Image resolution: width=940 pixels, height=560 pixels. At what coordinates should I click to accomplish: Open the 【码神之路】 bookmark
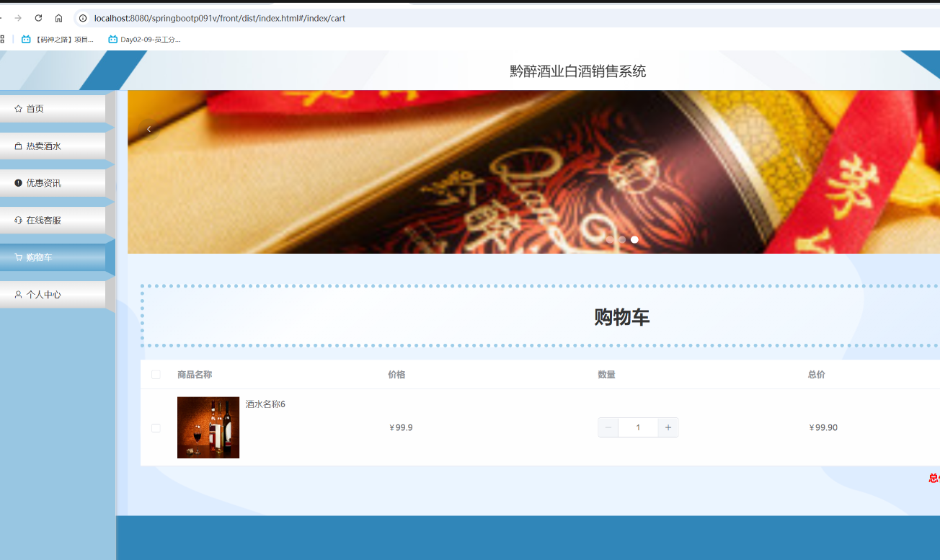[x=58, y=40]
